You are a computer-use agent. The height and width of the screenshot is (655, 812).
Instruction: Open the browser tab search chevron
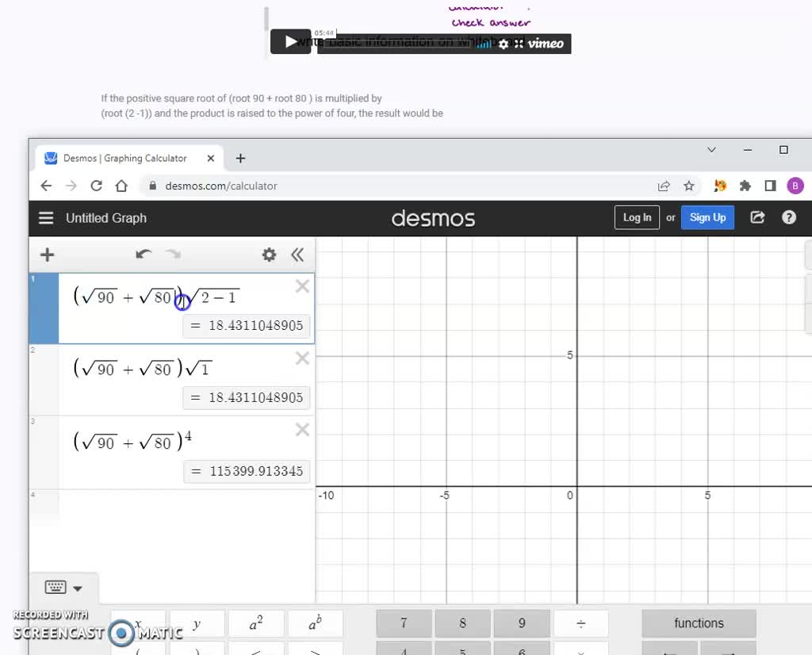(711, 149)
